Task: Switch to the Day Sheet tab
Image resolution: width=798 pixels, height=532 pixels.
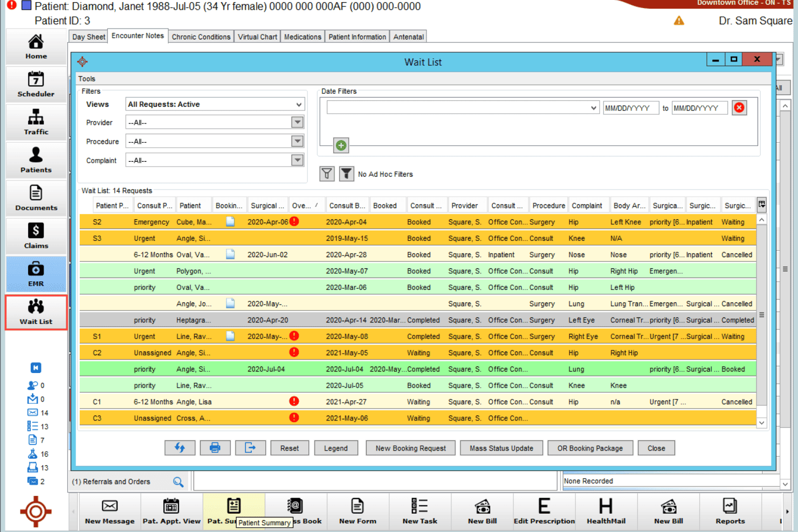Action: point(88,37)
